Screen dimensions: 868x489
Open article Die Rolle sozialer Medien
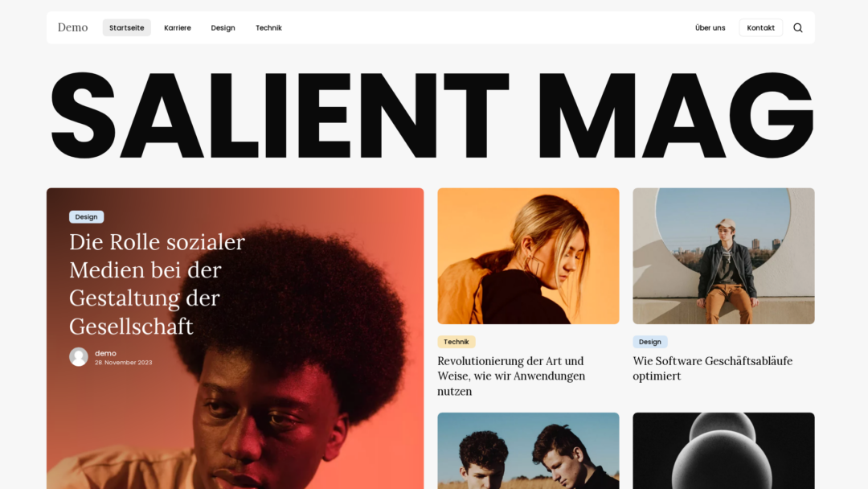(x=158, y=284)
